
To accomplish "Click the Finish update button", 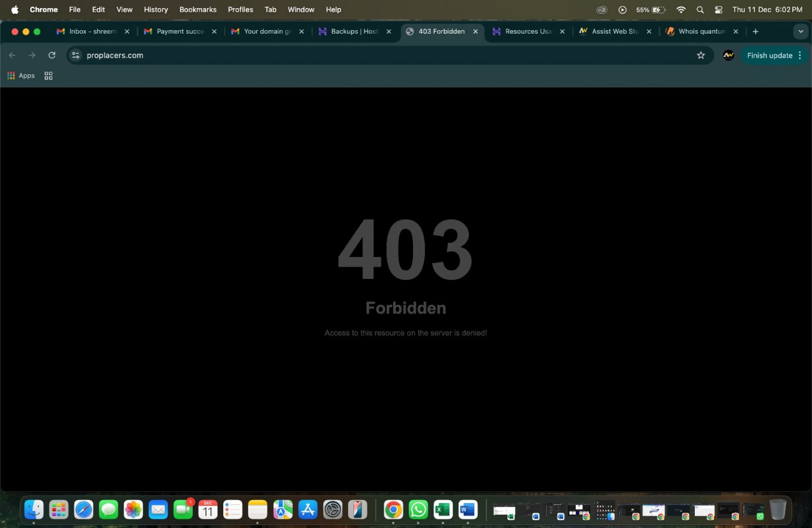I will pos(769,55).
